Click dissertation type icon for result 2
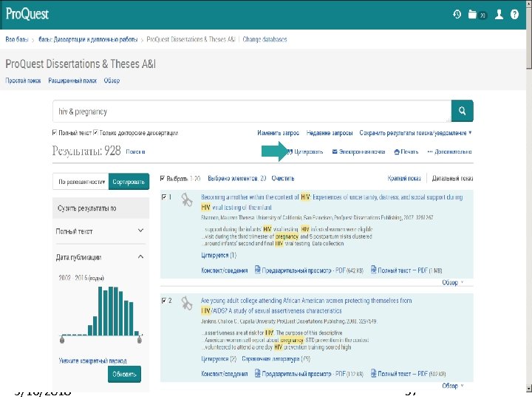This screenshot has height=399, width=532. [186, 304]
